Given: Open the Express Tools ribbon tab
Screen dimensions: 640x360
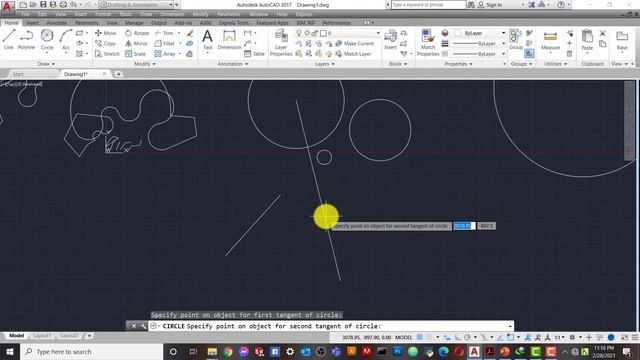Looking at the screenshot, I should click(x=234, y=22).
